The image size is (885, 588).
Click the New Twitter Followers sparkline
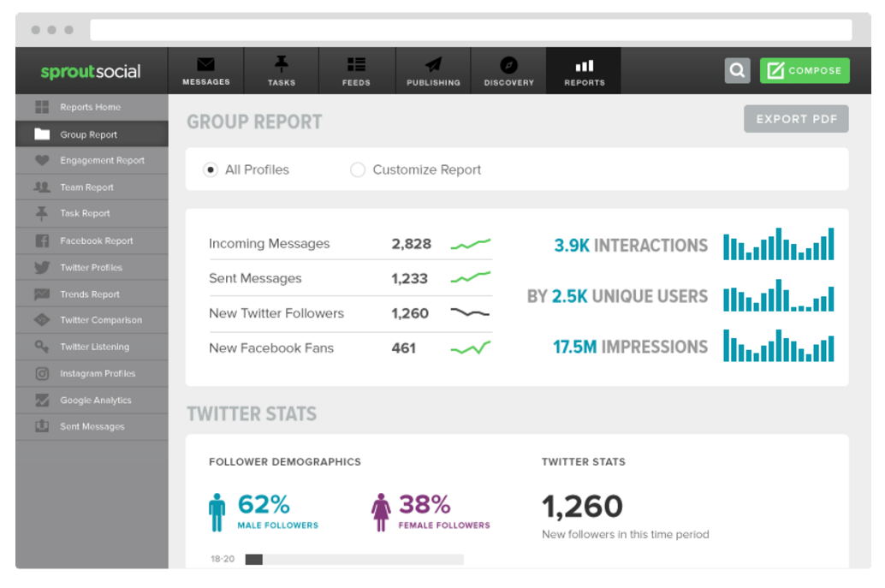(x=470, y=312)
